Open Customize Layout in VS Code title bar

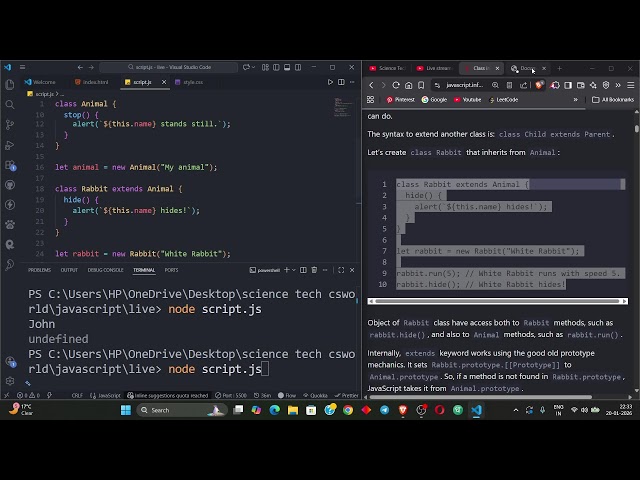pos(265,67)
